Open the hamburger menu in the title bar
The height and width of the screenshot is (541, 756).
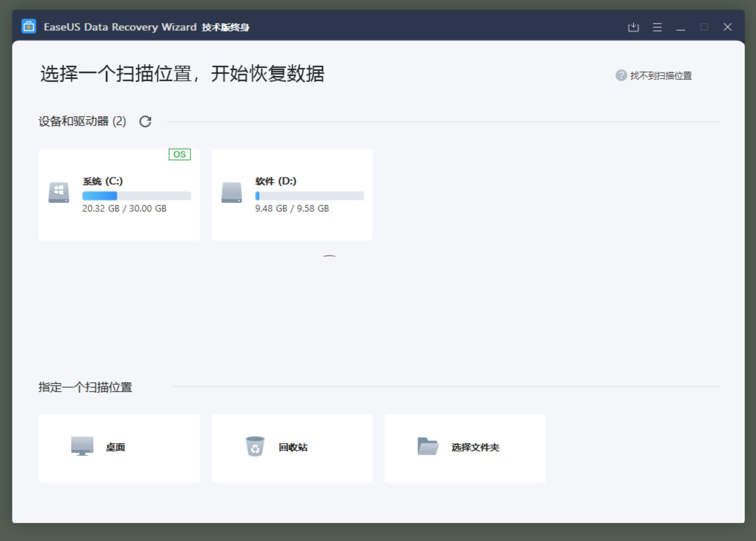[x=657, y=27]
